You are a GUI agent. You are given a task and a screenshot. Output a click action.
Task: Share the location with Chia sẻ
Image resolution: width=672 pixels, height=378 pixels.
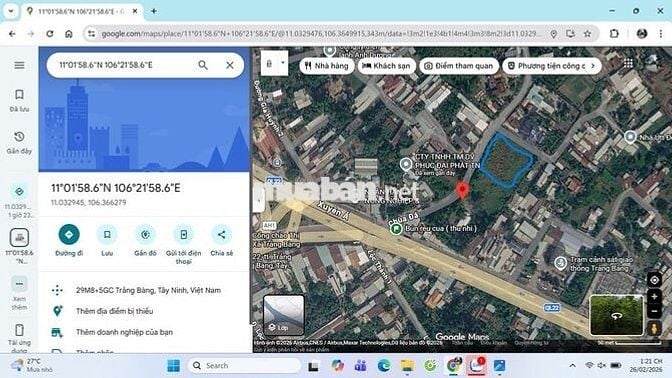pos(222,240)
